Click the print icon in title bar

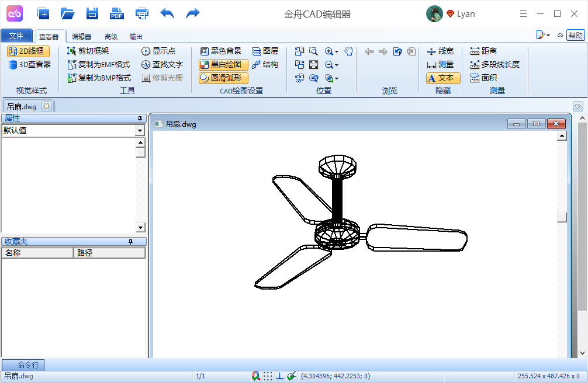tap(141, 13)
